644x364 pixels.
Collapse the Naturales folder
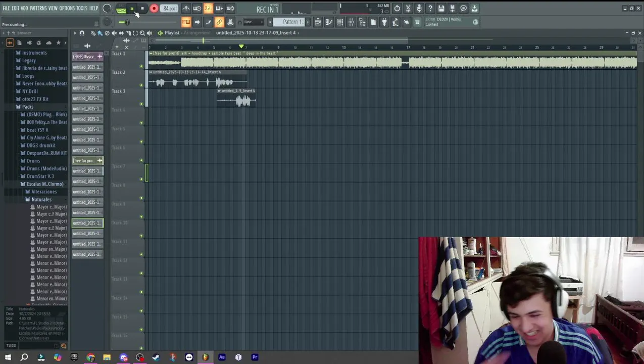coord(41,199)
